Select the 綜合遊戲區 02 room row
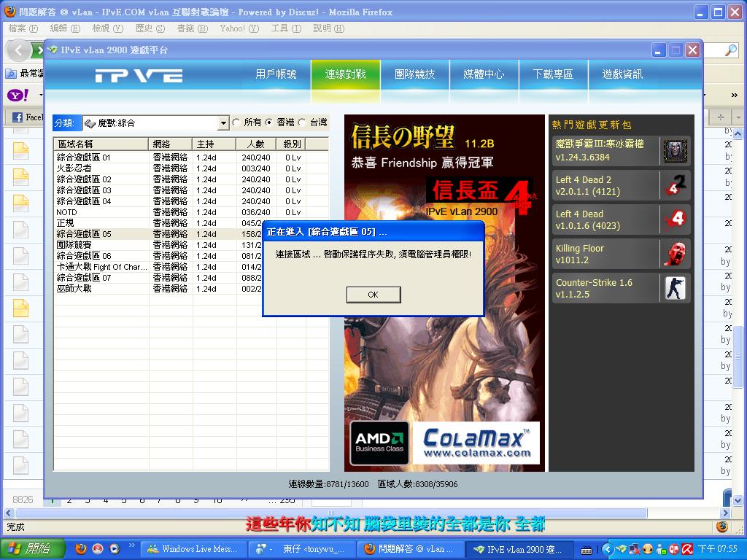 190,179
